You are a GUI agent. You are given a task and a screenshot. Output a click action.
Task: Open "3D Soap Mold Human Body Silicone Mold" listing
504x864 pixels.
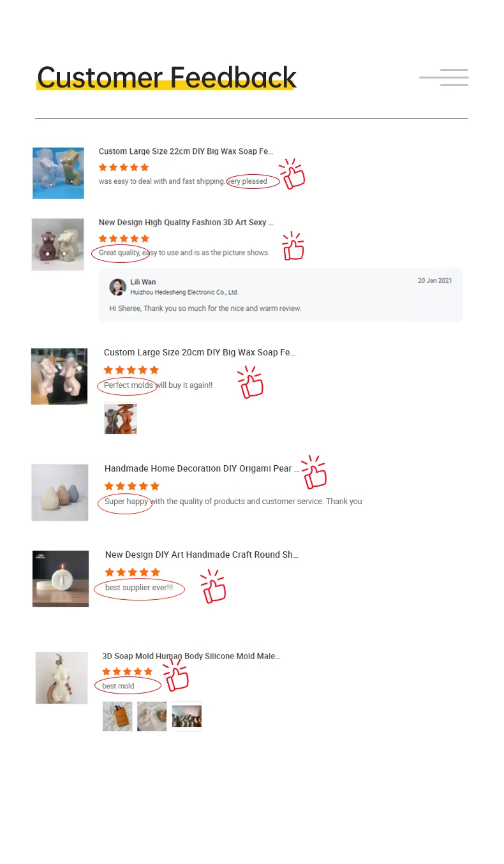coord(191,656)
